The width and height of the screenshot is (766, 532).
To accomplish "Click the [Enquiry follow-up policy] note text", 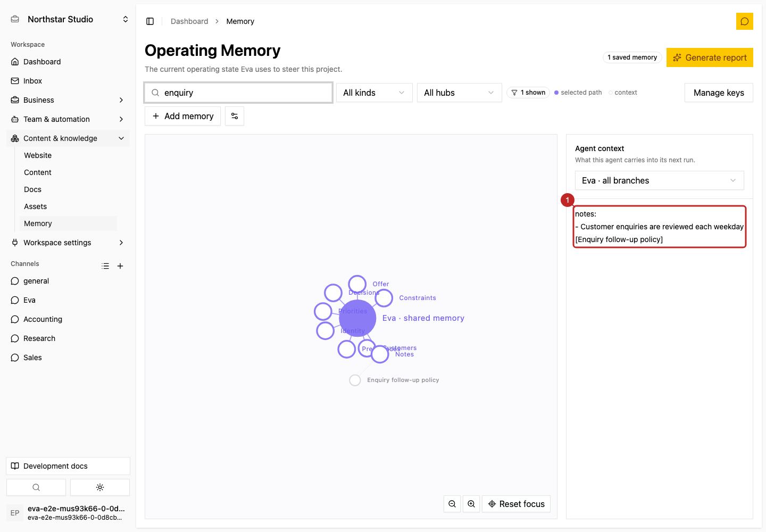I will 619,239.
